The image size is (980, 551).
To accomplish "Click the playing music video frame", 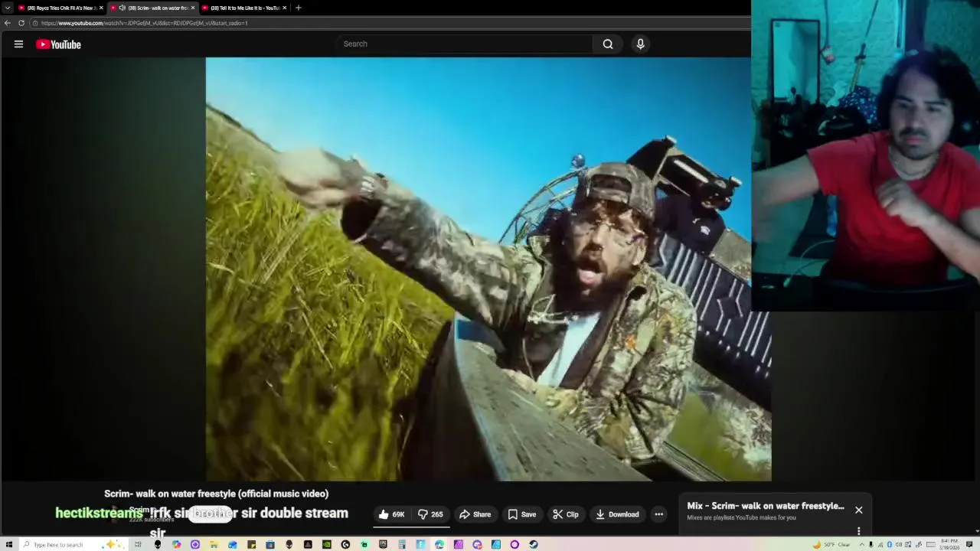I will (x=488, y=269).
